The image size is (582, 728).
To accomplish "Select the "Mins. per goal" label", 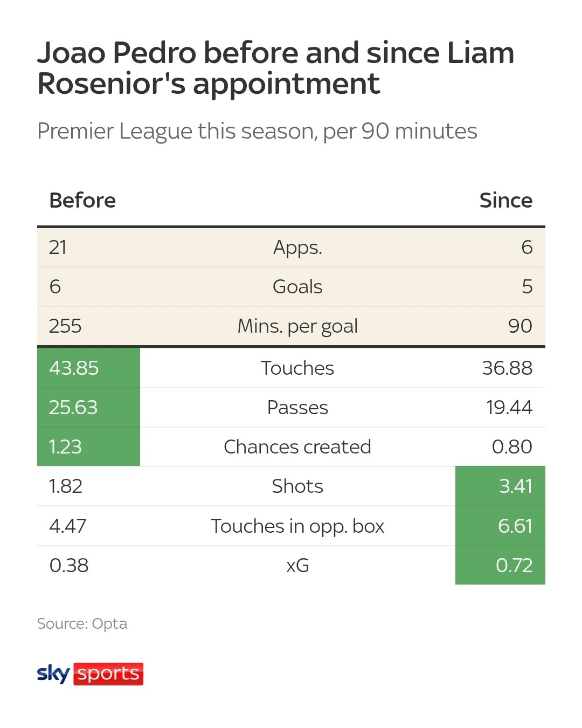I will point(297,326).
